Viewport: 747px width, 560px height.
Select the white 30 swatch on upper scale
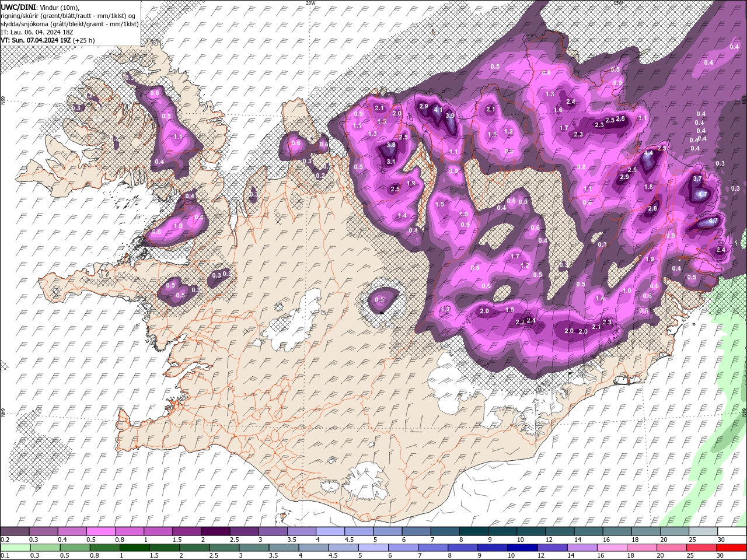[x=732, y=531]
